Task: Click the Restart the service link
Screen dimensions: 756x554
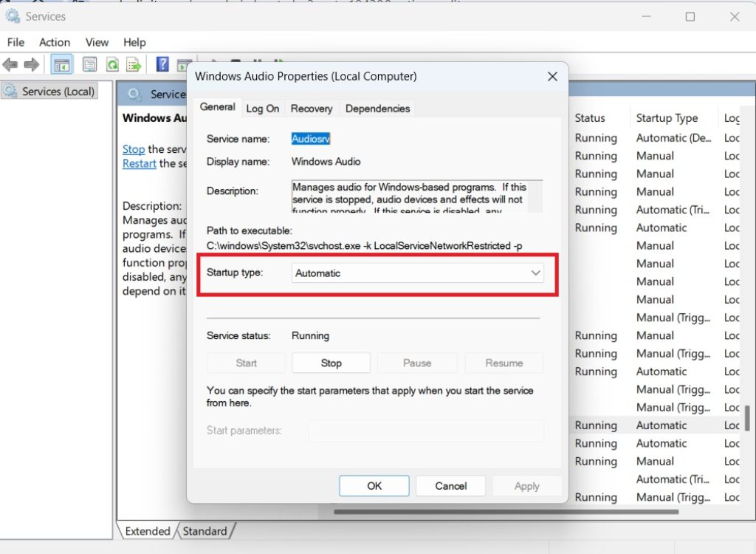Action: (140, 163)
